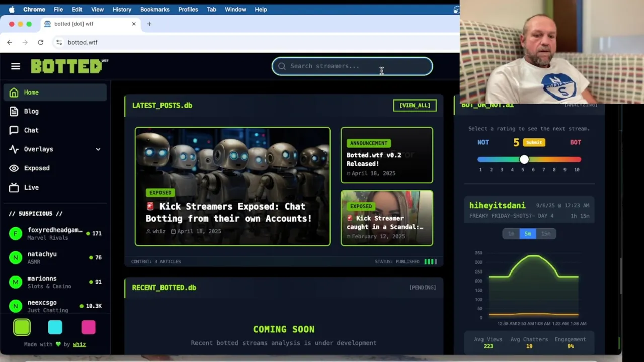Select the 15m chart interval
Viewport: 644px width, 362px height.
point(546,234)
